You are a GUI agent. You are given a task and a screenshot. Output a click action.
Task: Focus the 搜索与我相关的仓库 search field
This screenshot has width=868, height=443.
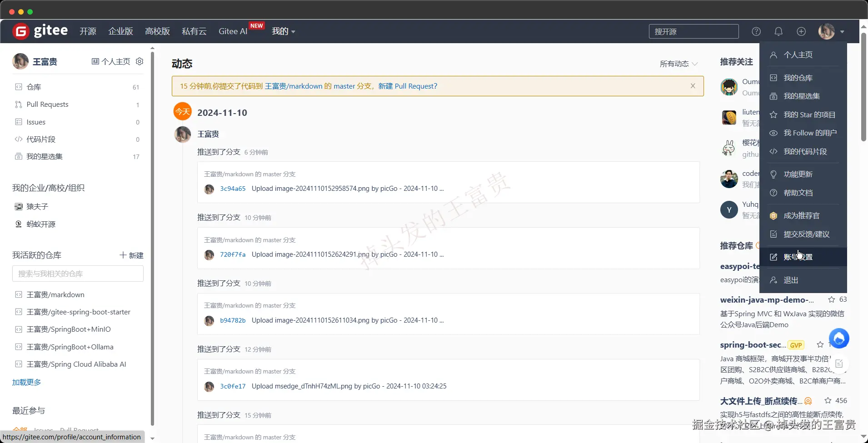pyautogui.click(x=78, y=274)
